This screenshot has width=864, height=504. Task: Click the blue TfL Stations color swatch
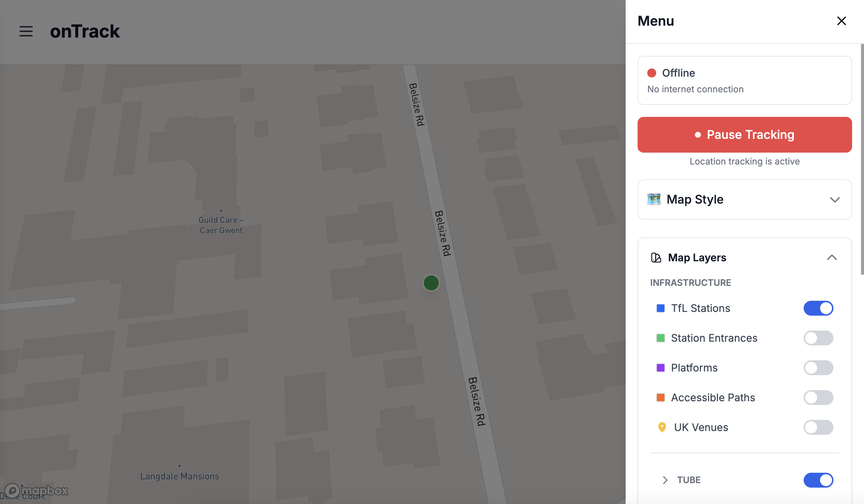click(661, 308)
